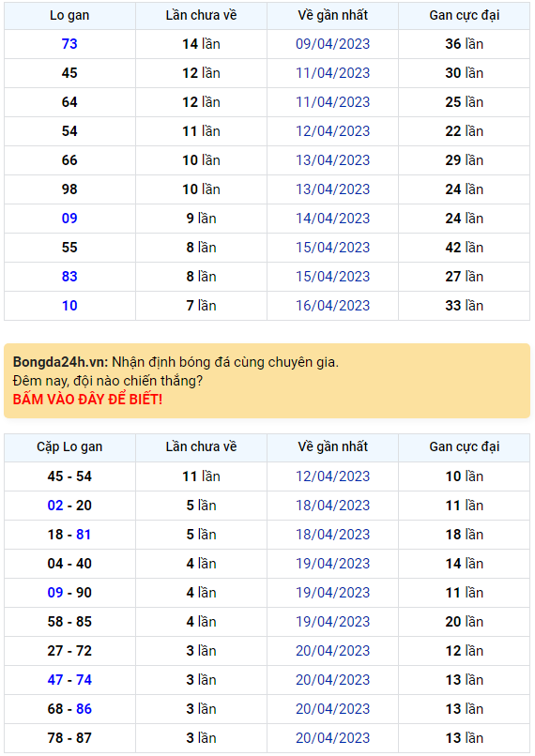Click number 09 in pair 09 - 90
The image size is (535, 756).
[55, 593]
